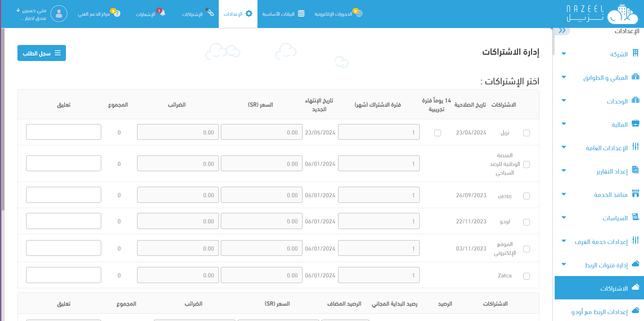Enable the 14-day trial period checkbox
This screenshot has height=321, width=644.
[x=437, y=133]
